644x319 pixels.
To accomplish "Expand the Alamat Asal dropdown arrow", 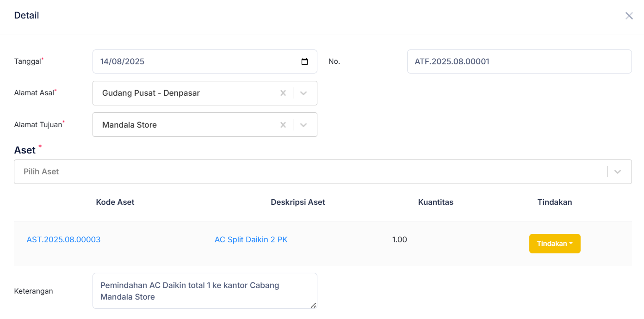I will (303, 93).
